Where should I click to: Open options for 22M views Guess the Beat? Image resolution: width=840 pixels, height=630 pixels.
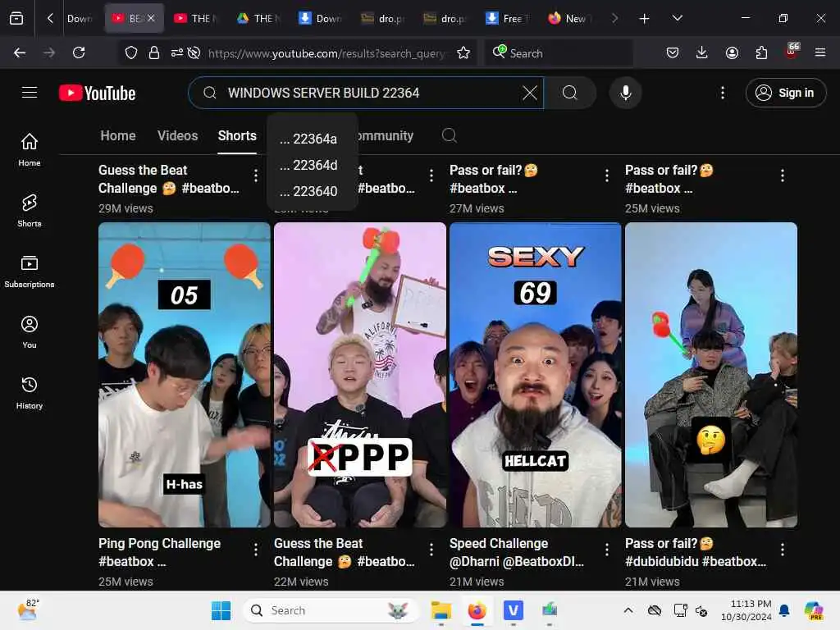coord(431,549)
